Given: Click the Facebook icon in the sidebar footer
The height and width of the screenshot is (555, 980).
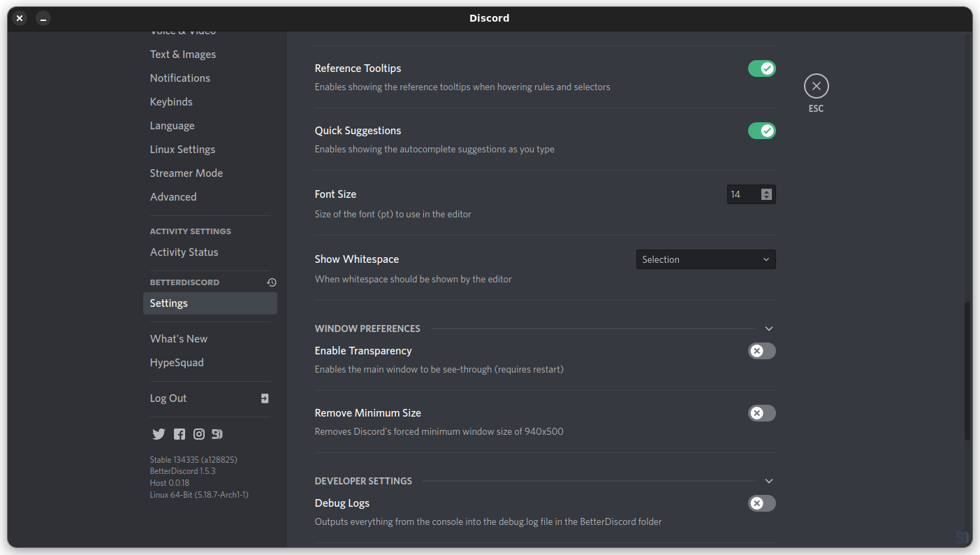Looking at the screenshot, I should (179, 433).
